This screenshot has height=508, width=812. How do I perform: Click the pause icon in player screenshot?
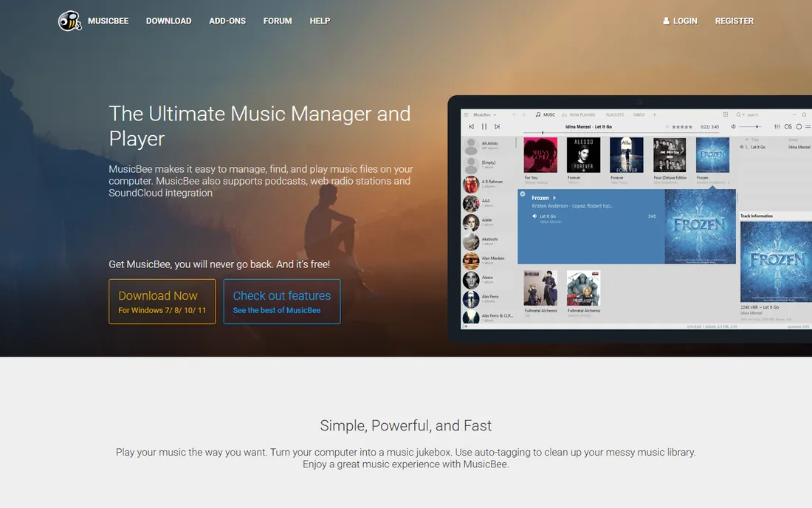tap(484, 126)
